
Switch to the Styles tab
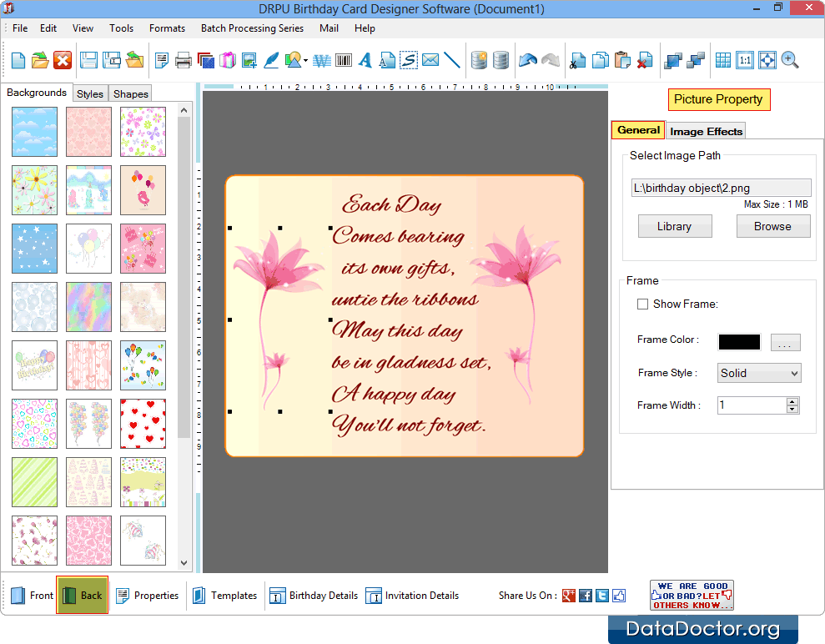tap(90, 93)
